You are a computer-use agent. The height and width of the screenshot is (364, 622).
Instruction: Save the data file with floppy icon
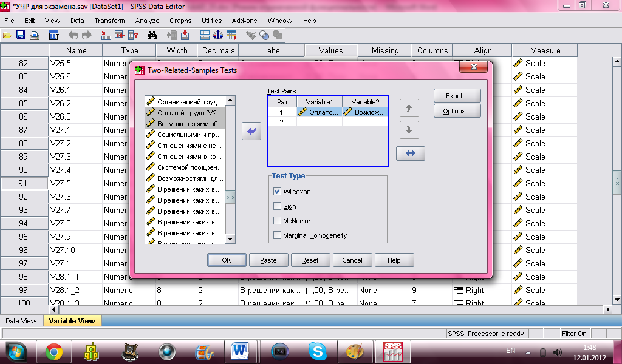tap(21, 35)
